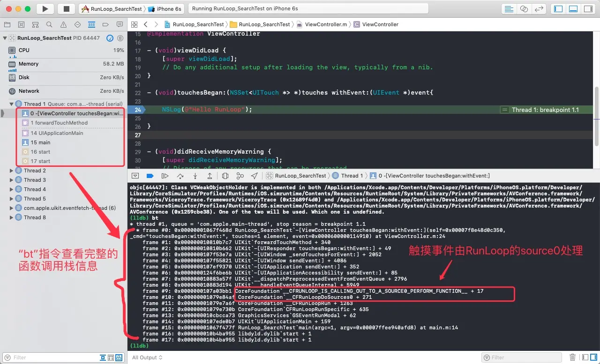Click the Version editor button
Screen dimensions: 600x364
point(540,9)
